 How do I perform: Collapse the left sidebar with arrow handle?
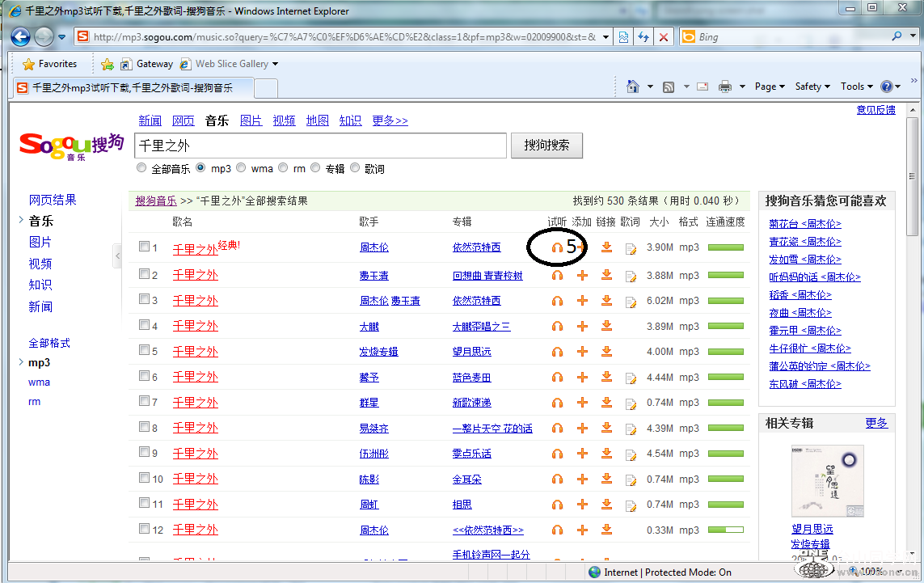[118, 256]
